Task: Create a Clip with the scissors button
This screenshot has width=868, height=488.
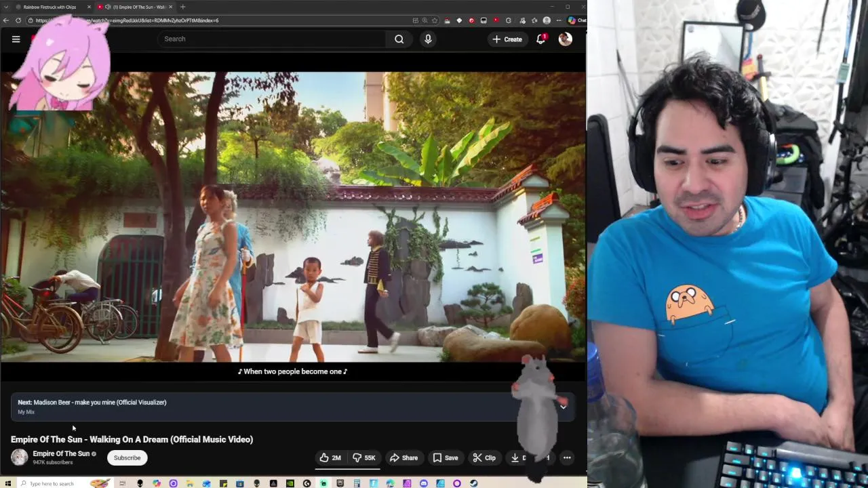Action: [484, 457]
